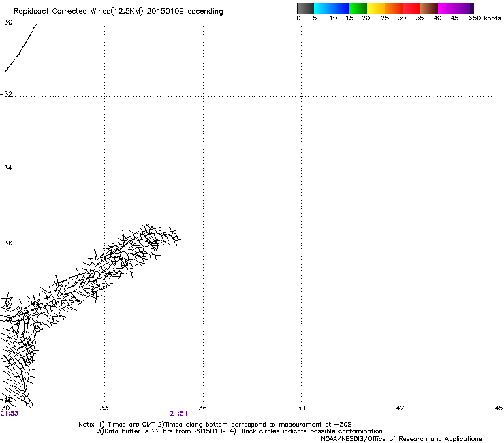This screenshot has width=504, height=443.
Task: Click the legend label '35'
Action: click(420, 18)
